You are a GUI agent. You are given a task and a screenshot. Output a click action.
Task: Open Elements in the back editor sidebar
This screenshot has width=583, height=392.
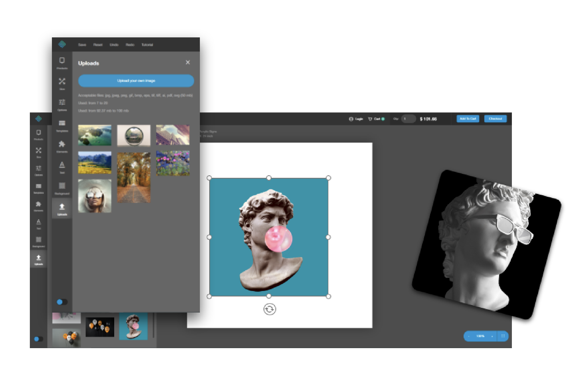(x=38, y=206)
